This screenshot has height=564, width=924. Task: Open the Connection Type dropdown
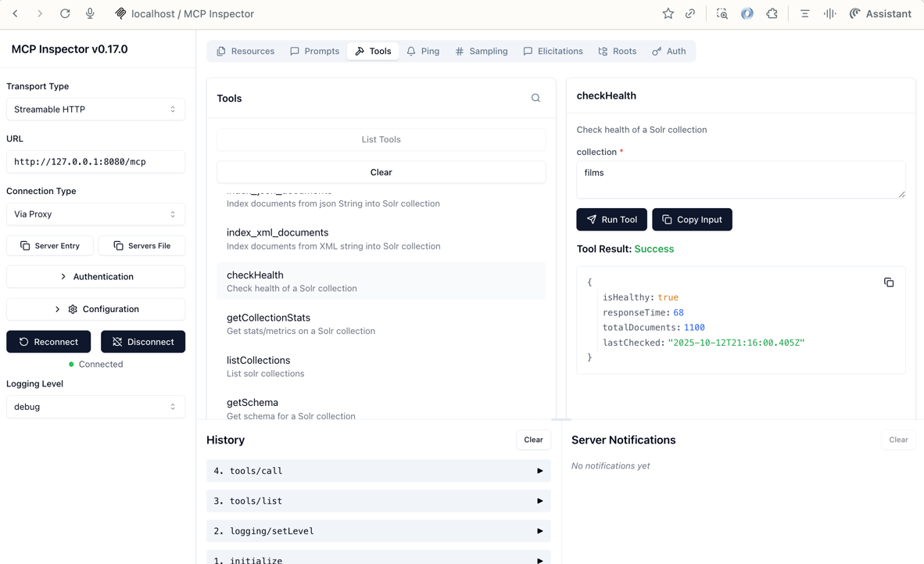(95, 214)
